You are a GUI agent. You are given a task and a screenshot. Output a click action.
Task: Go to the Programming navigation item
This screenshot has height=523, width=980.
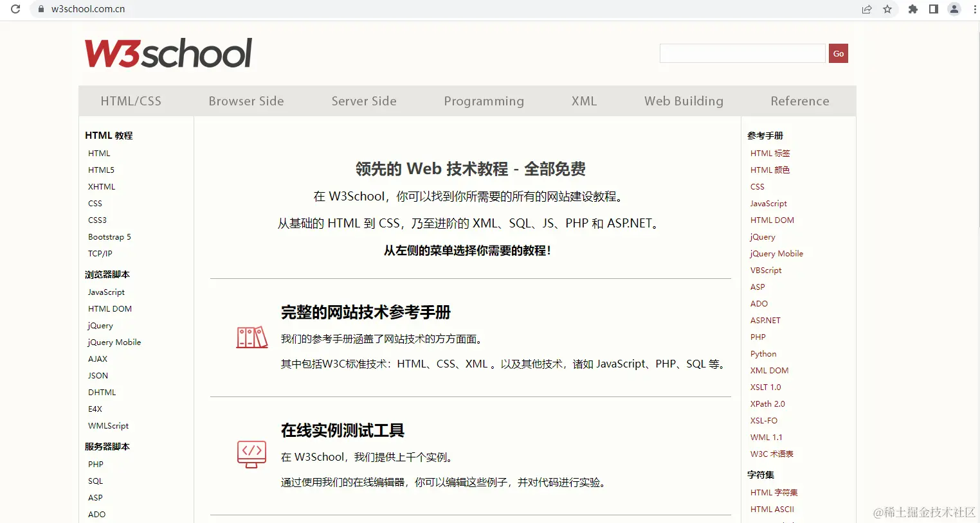(x=484, y=101)
